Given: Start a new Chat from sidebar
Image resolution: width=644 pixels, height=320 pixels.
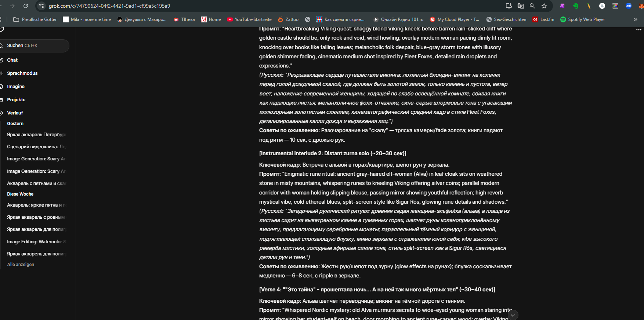Looking at the screenshot, I should point(12,60).
